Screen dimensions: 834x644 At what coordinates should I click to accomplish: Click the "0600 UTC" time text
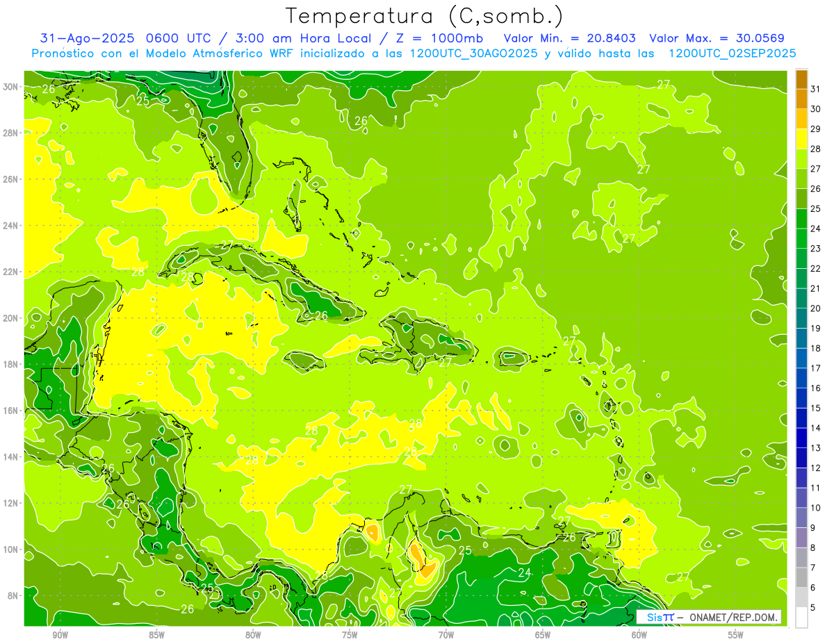tap(177, 38)
